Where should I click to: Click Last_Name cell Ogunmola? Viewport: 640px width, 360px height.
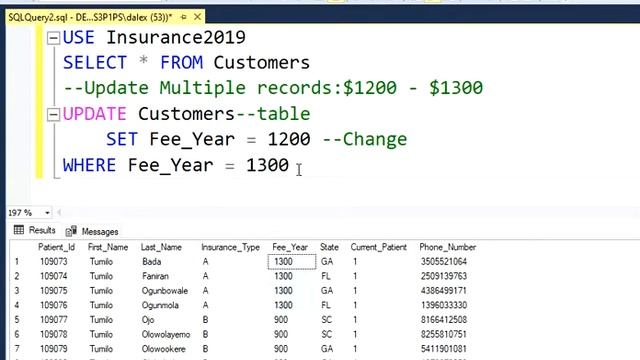click(x=160, y=305)
